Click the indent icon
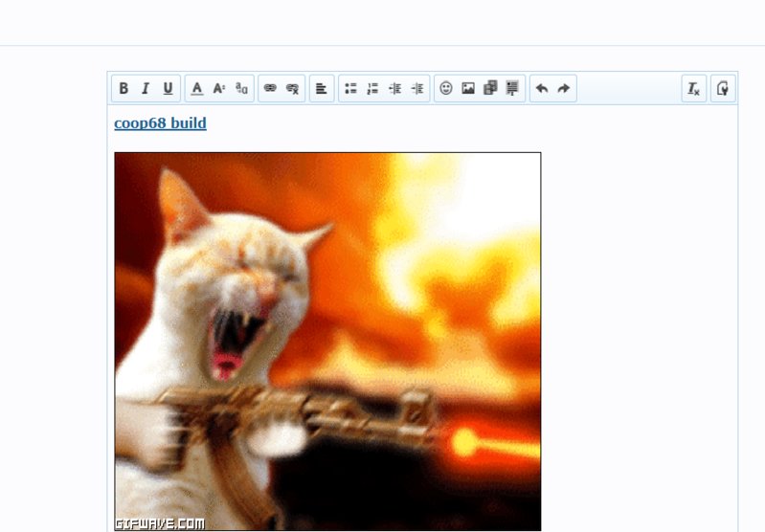This screenshot has height=532, width=765. [x=417, y=89]
